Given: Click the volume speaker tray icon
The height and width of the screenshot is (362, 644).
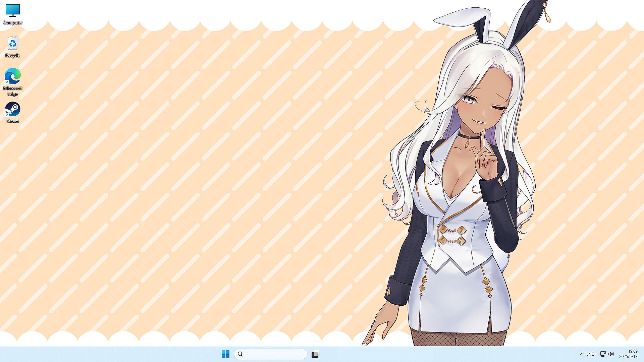Looking at the screenshot, I should coord(611,354).
